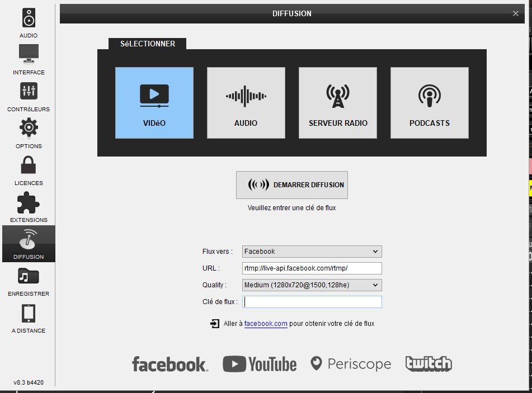Click the twitch logo
Screen dimensions: 532x393
pos(429,364)
